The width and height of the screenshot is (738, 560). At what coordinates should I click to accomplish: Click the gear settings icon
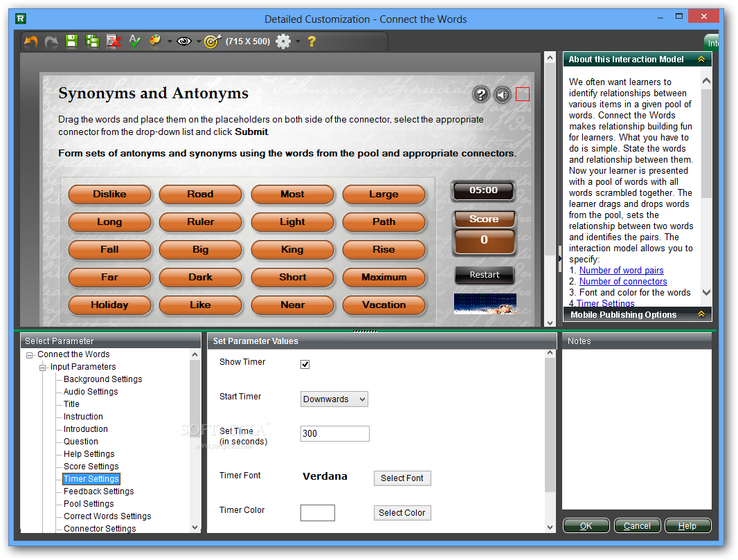[283, 42]
